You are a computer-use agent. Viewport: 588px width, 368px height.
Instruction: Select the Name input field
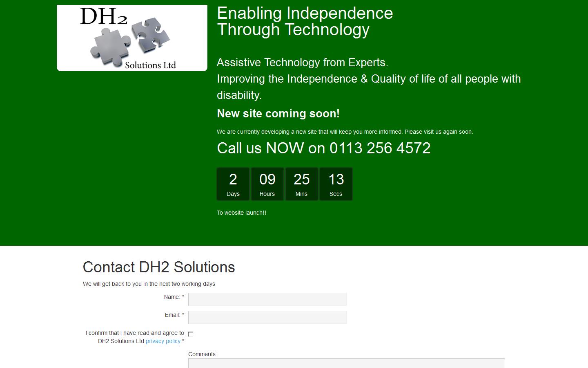[x=266, y=299]
